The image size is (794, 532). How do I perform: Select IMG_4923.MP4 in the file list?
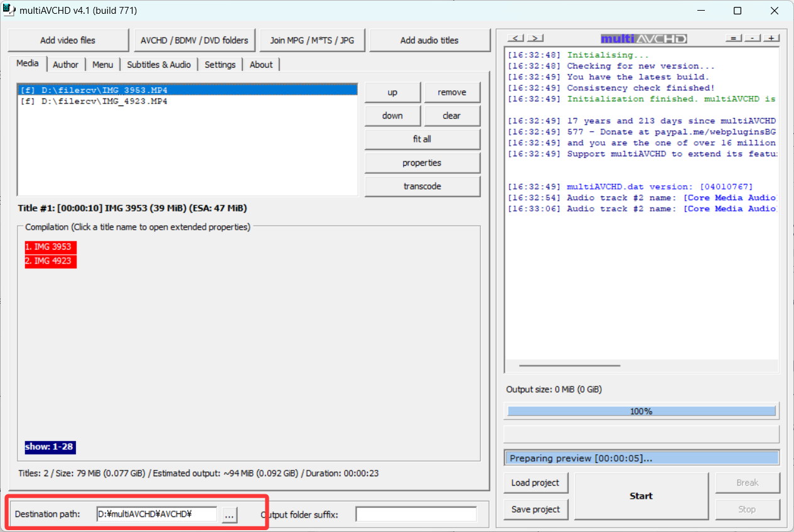pyautogui.click(x=188, y=101)
